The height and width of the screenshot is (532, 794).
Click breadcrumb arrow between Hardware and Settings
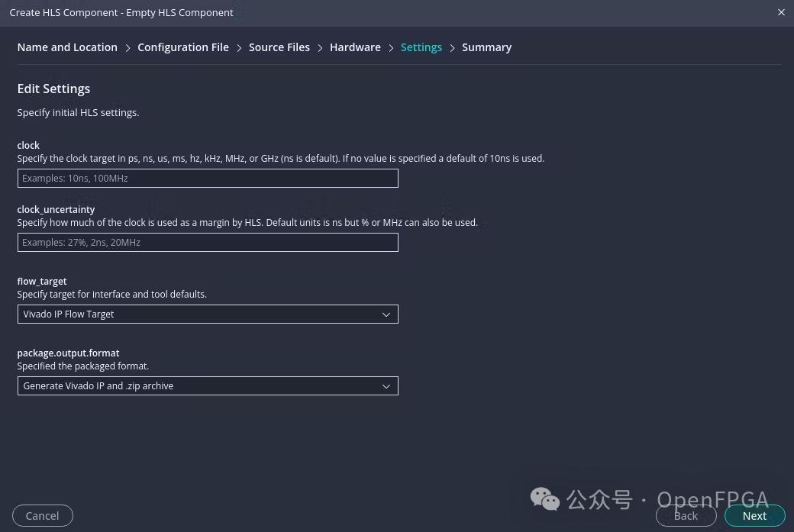[x=391, y=47]
